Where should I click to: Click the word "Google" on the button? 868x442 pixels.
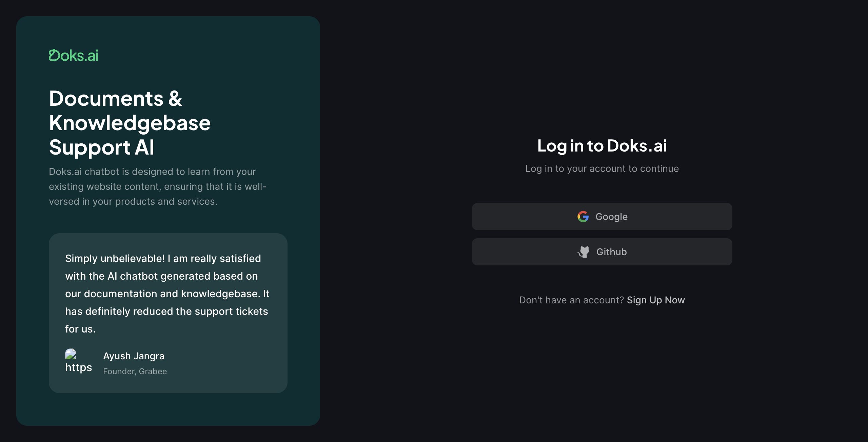click(611, 217)
